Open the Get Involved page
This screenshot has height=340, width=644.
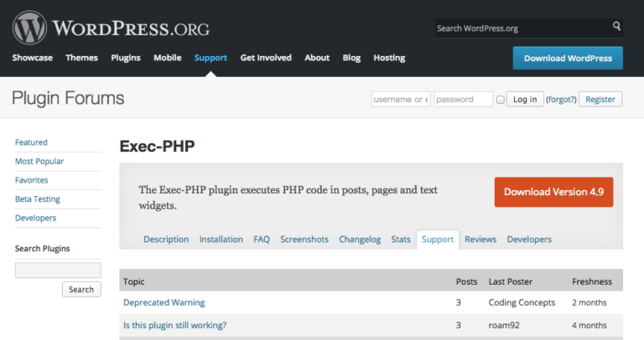(x=266, y=58)
